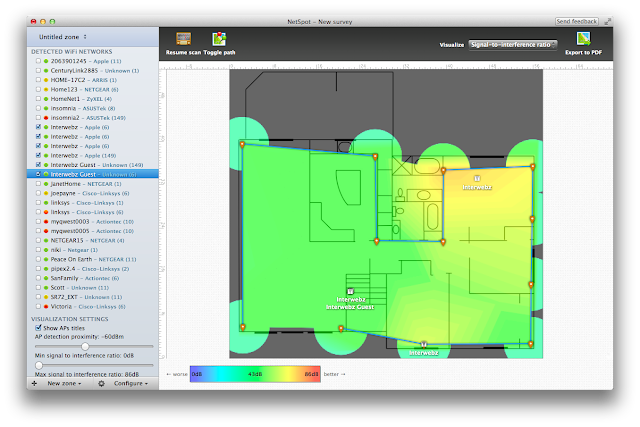Image resolution: width=640 pixels, height=427 pixels.
Task: Click the Export to PDF icon
Action: [583, 39]
